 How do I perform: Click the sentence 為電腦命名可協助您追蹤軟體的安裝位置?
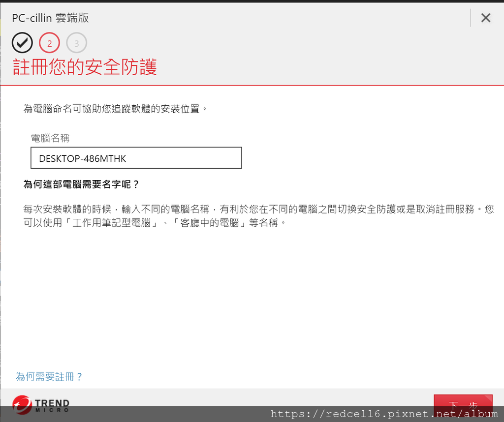[115, 109]
